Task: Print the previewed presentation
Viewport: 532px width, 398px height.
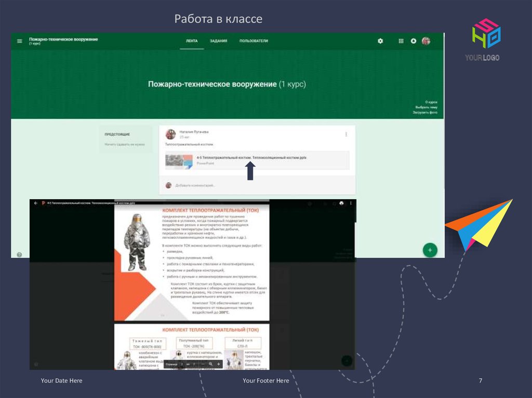Action: pos(341,203)
